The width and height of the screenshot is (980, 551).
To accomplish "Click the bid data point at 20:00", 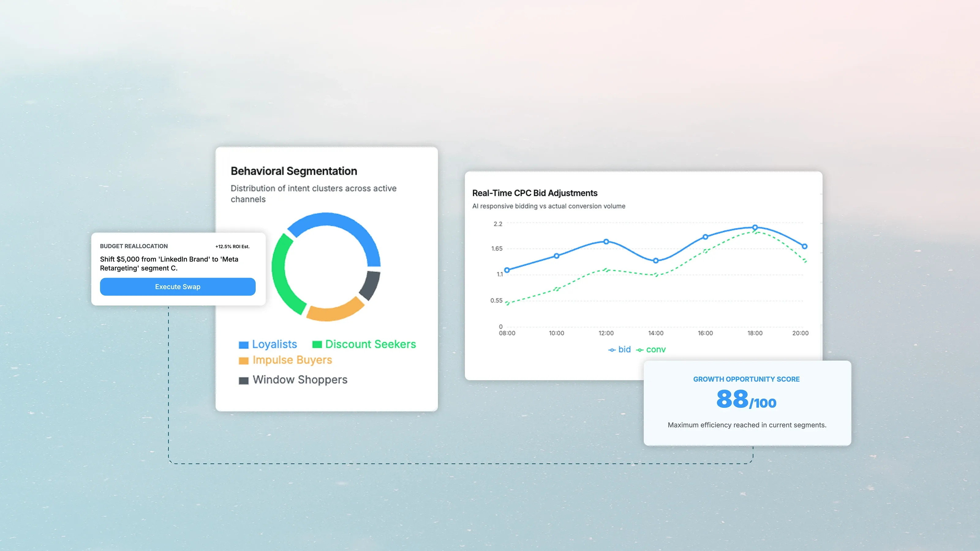I will coord(804,246).
